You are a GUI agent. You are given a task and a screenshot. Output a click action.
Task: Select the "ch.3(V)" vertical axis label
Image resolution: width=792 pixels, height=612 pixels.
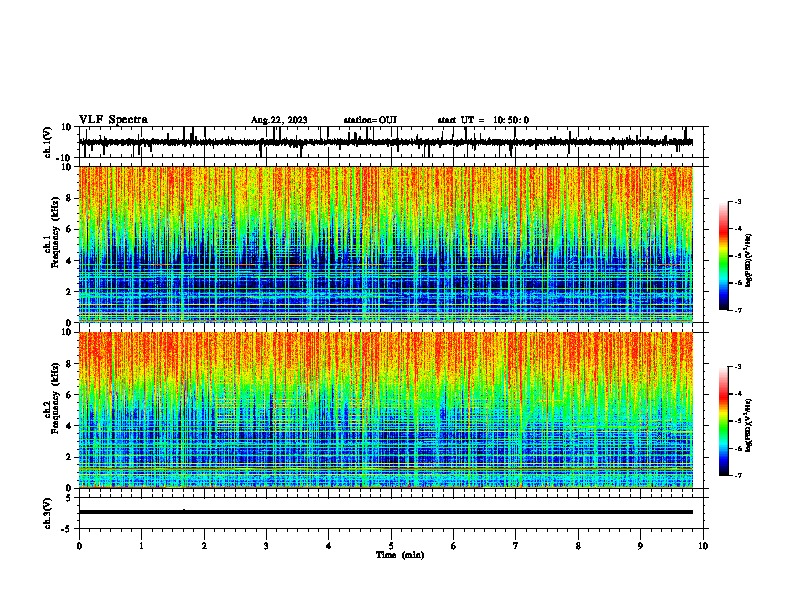click(x=48, y=514)
